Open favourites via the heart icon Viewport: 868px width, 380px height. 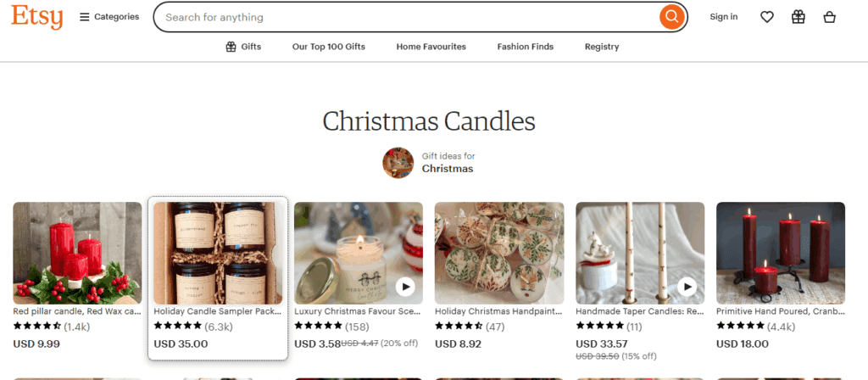tap(766, 17)
